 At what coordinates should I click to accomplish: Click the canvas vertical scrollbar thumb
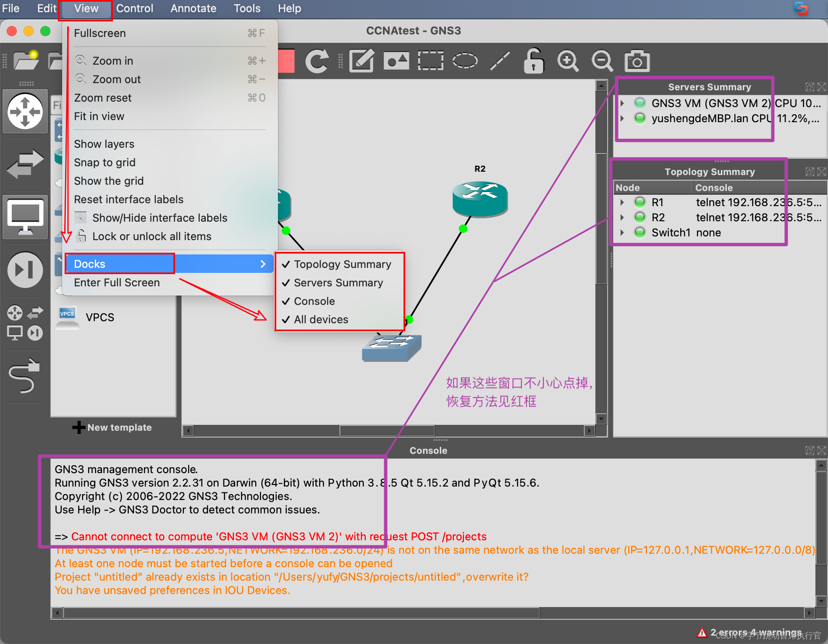[x=601, y=219]
